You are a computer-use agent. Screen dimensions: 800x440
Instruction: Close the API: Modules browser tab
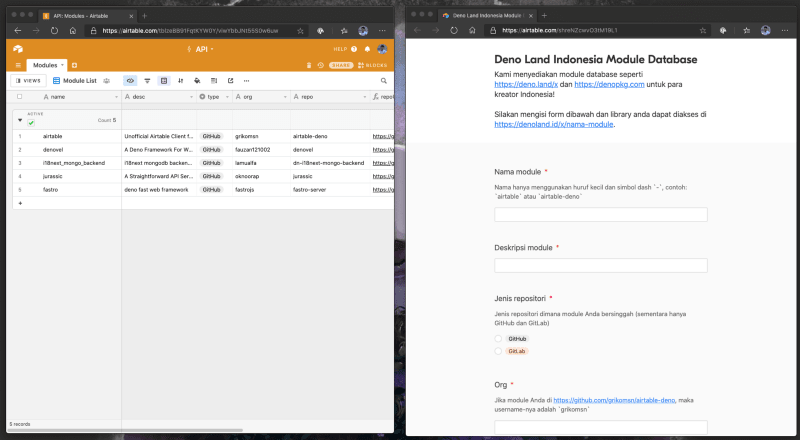click(131, 16)
